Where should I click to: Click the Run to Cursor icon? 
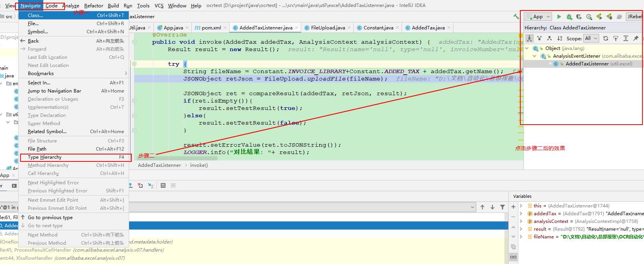point(151,186)
